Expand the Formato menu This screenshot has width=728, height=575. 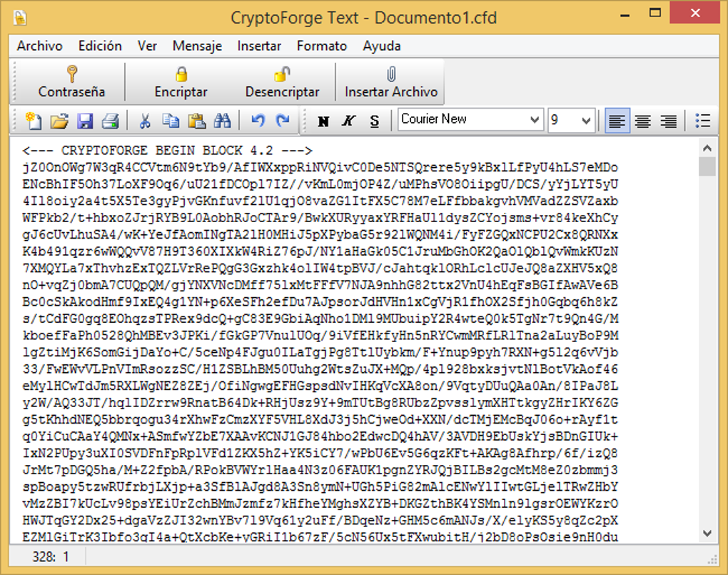coord(321,46)
